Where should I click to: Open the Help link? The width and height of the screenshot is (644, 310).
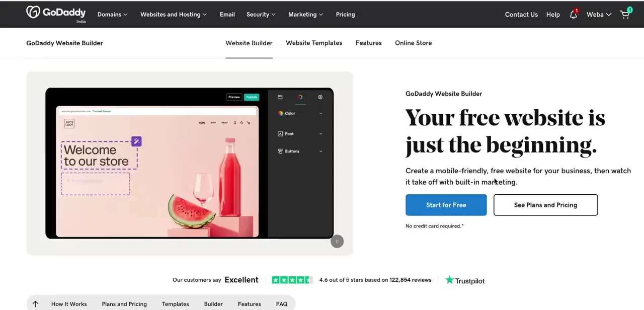point(553,15)
